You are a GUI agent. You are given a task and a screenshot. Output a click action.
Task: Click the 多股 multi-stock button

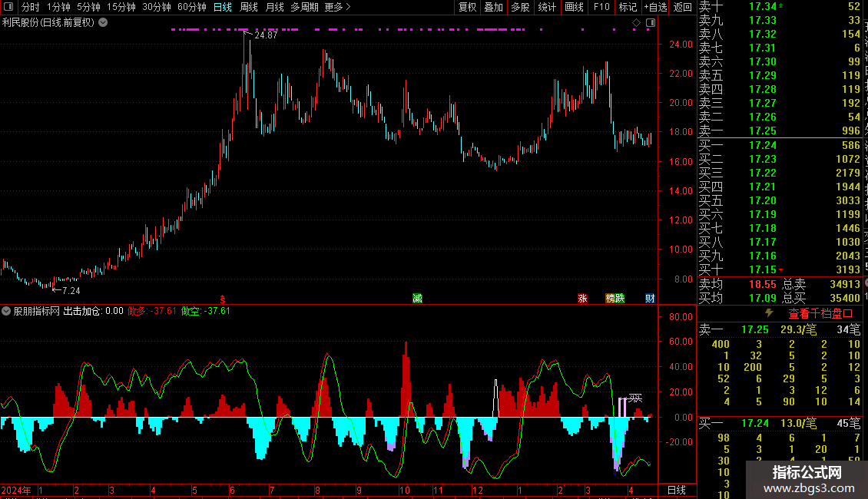(520, 7)
